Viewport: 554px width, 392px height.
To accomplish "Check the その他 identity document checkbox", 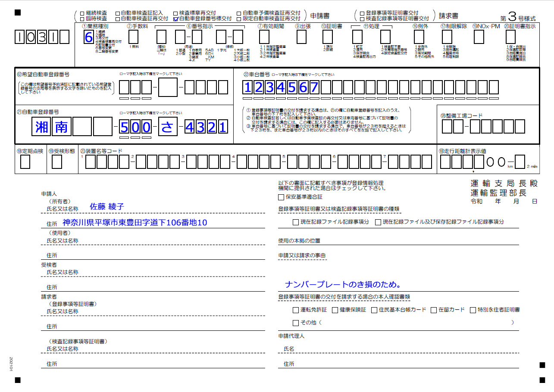I will click(x=295, y=323).
